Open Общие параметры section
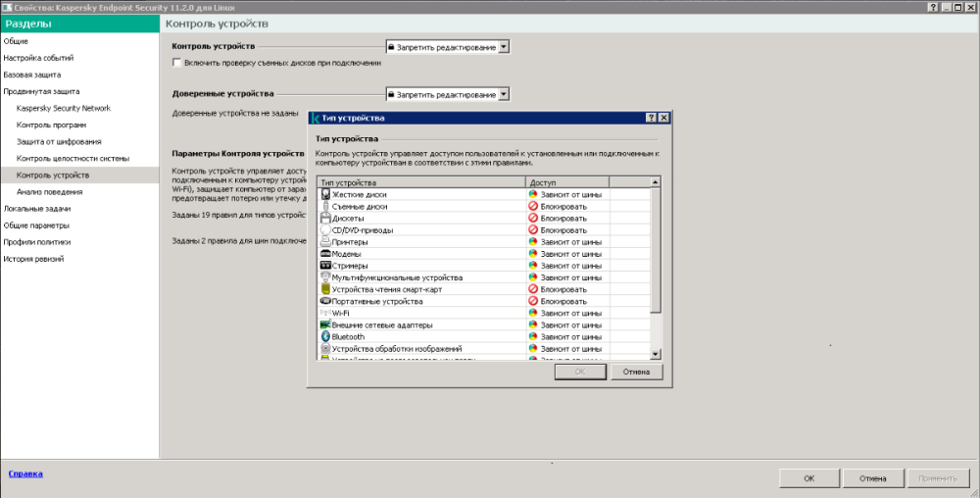The image size is (980, 498). click(x=36, y=225)
